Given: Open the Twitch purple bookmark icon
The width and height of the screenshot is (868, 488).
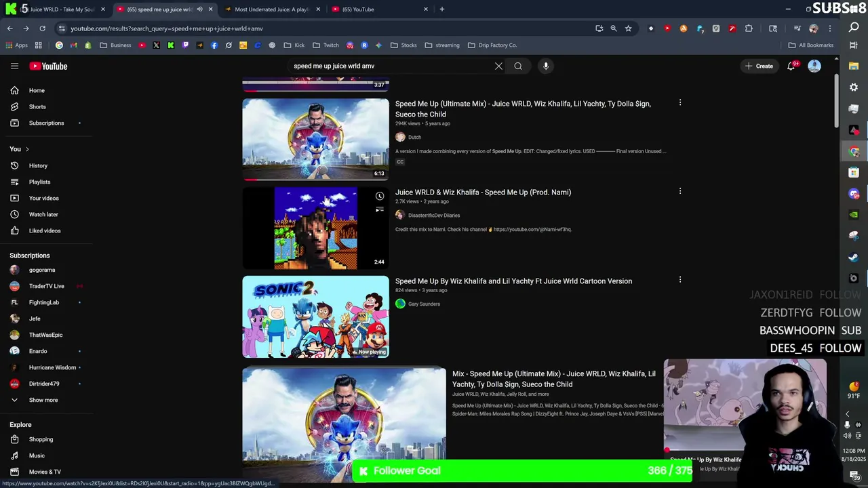Looking at the screenshot, I should coord(185,45).
